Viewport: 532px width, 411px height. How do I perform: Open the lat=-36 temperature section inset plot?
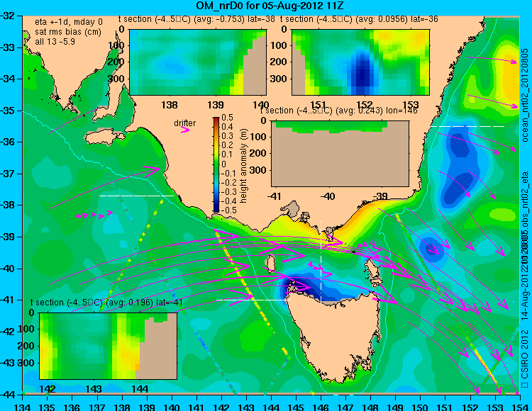point(360,62)
